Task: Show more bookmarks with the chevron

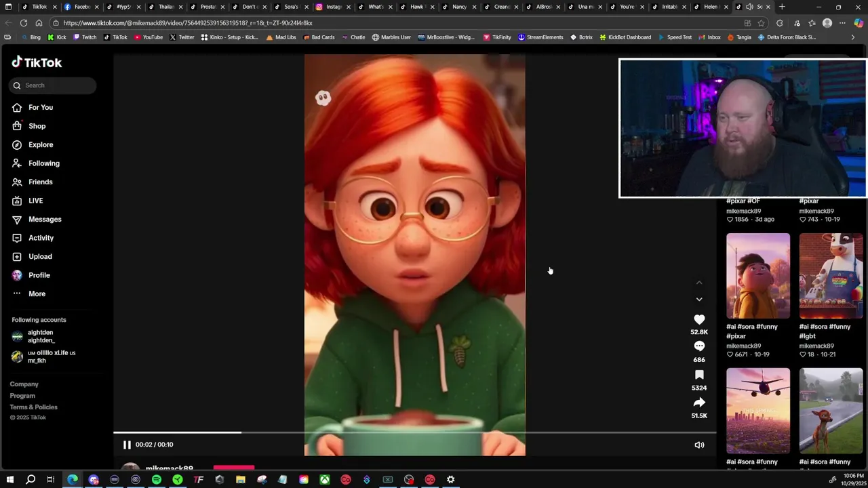Action: pos(853,37)
